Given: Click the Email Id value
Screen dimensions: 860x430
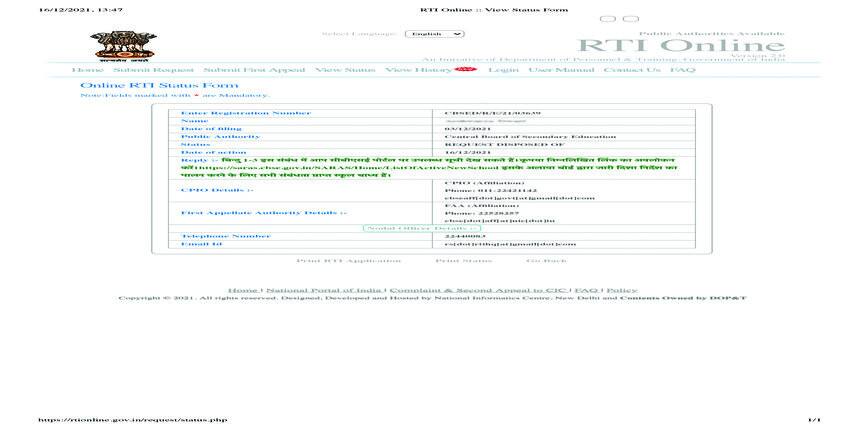Looking at the screenshot, I should click(x=510, y=244).
